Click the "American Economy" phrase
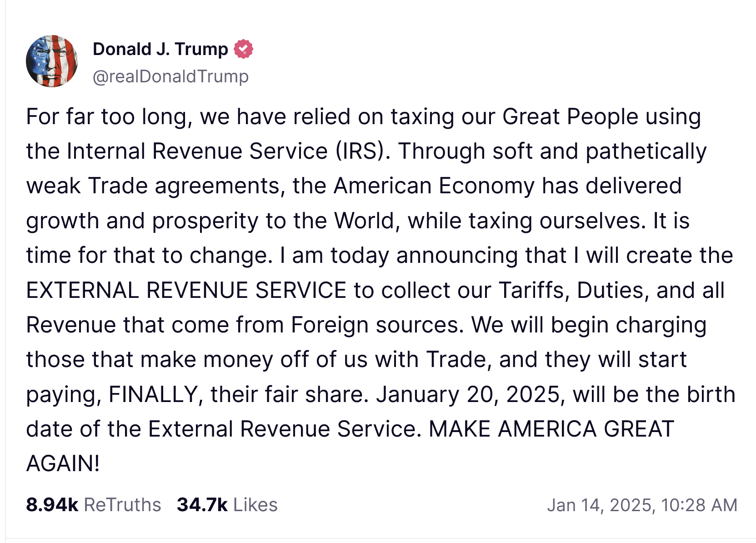Image resolution: width=756 pixels, height=543 pixels. (x=433, y=186)
